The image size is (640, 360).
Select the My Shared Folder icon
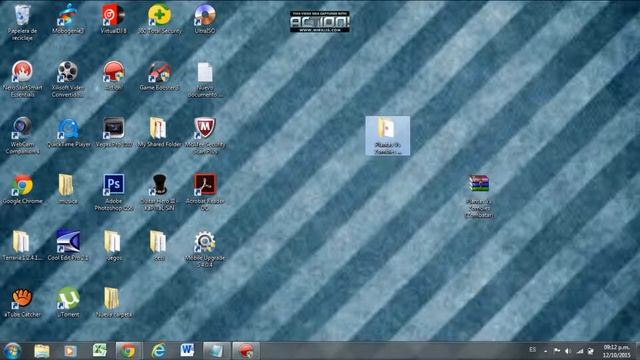(x=159, y=133)
